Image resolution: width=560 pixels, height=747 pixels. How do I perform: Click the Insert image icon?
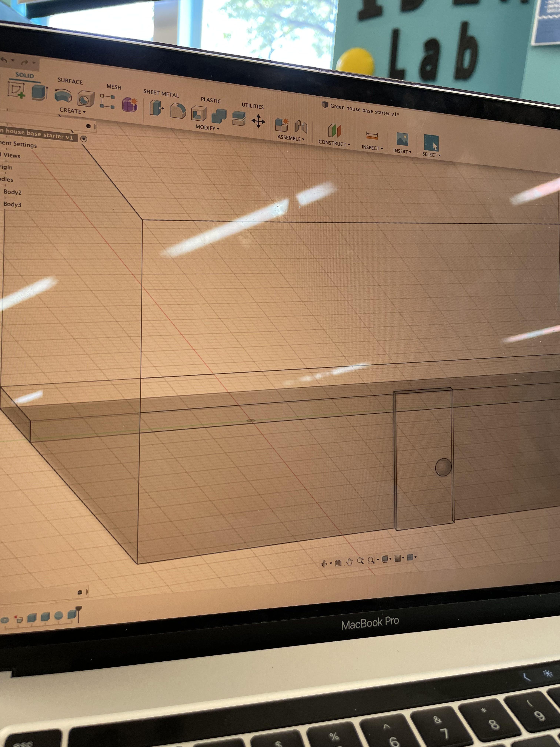[x=402, y=139]
